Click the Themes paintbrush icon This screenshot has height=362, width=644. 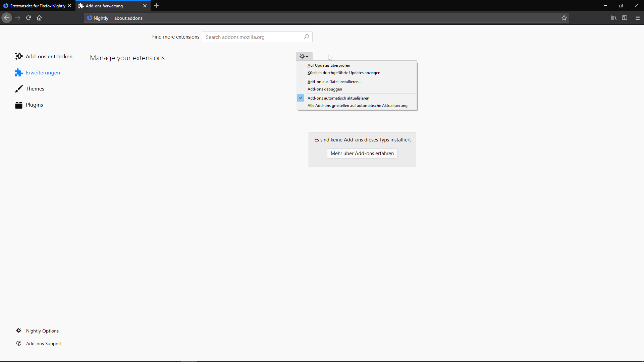19,89
